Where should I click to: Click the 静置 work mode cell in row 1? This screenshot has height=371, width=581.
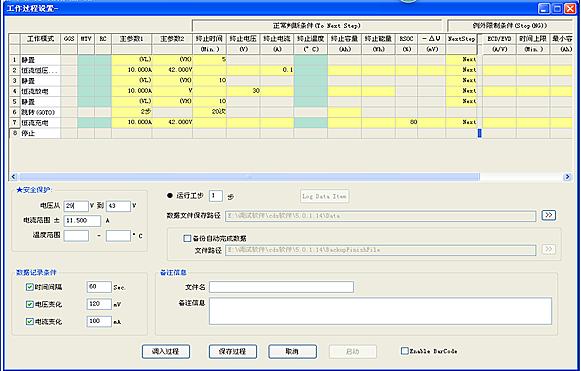tap(40, 59)
